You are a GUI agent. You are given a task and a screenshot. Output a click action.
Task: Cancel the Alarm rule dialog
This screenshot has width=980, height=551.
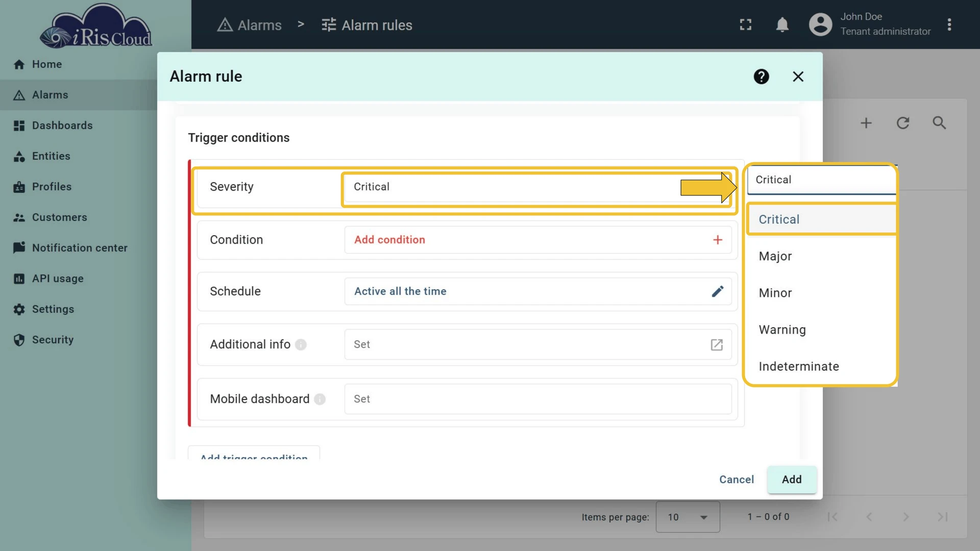pyautogui.click(x=736, y=480)
